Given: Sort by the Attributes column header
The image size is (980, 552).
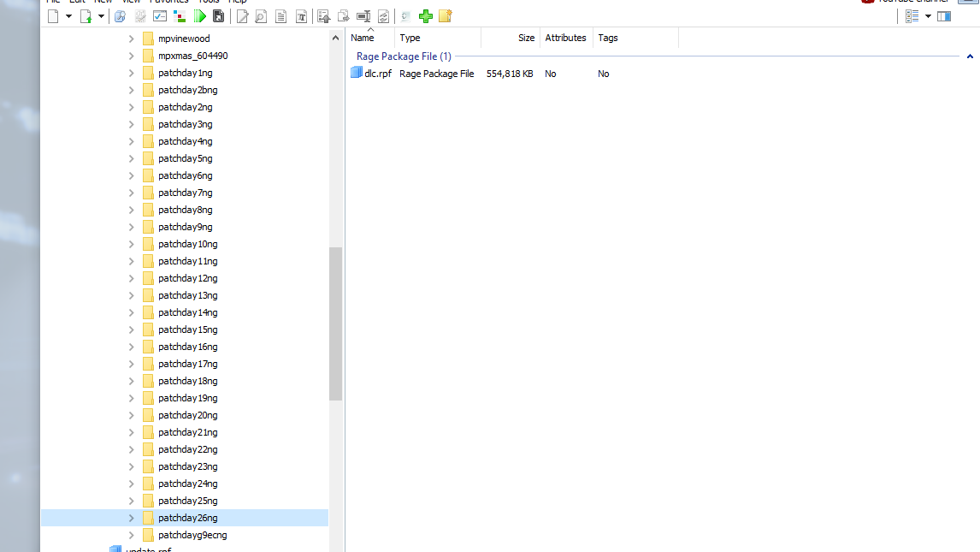Looking at the screenshot, I should pyautogui.click(x=565, y=39).
